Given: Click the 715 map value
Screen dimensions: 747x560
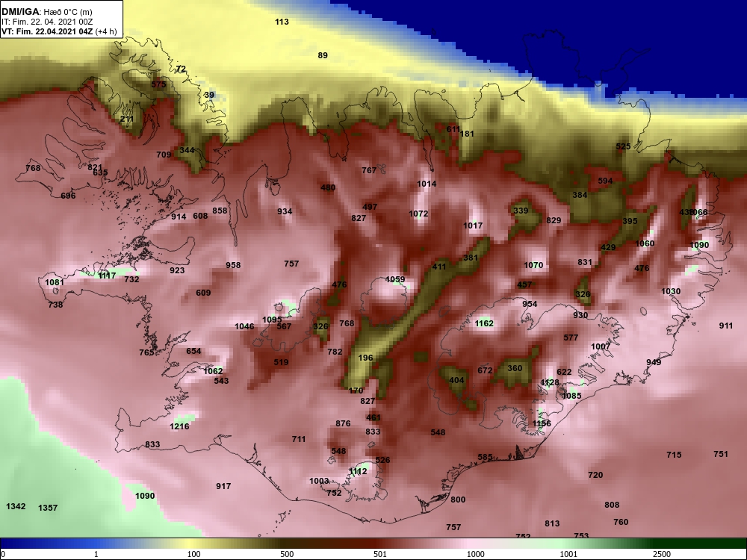Looking at the screenshot, I should (674, 455).
